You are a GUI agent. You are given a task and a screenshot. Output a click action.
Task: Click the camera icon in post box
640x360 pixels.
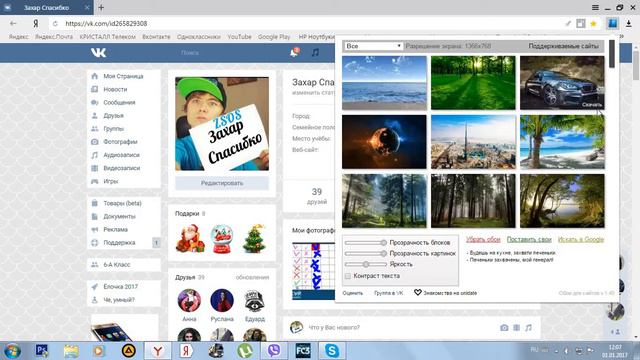pos(504,327)
